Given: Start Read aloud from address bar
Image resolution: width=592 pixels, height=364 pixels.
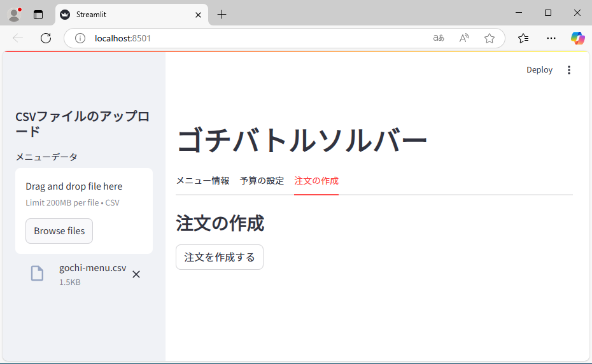Looking at the screenshot, I should tap(464, 38).
